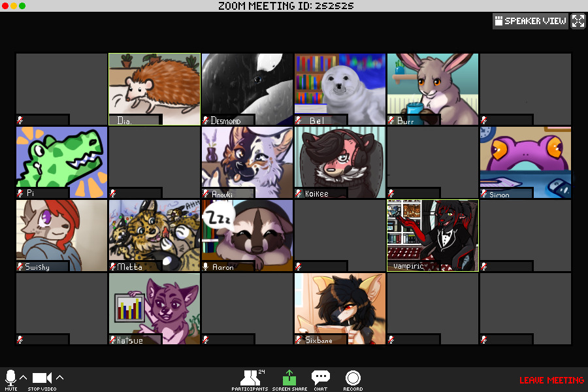Switch to Speaker View
The image size is (588, 392).
tap(530, 21)
